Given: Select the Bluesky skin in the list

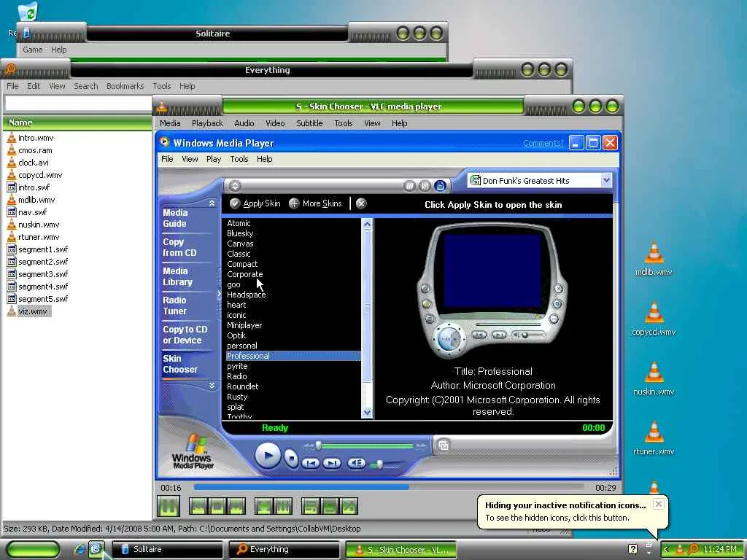Looking at the screenshot, I should [240, 233].
